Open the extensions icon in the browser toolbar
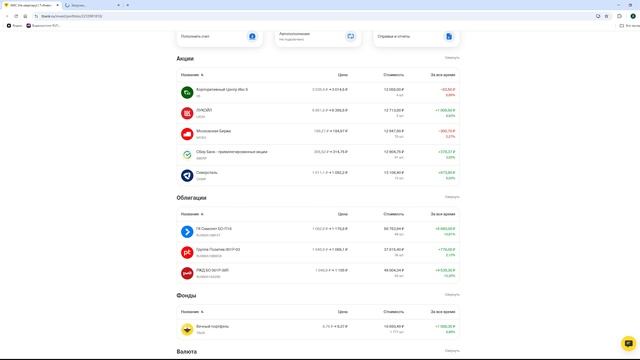This screenshot has width=640, height=360. click(620, 16)
